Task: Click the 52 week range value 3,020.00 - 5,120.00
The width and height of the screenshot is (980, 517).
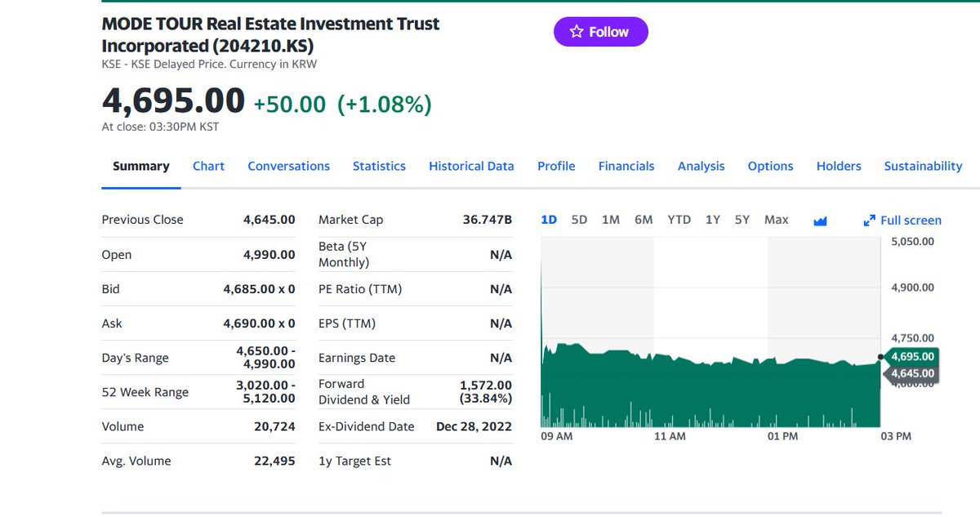Action: [x=265, y=392]
